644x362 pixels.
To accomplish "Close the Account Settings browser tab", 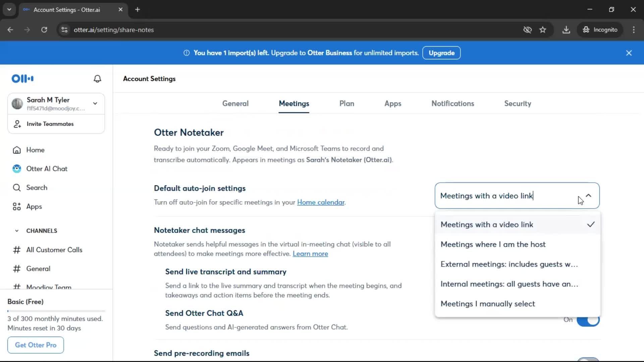I will point(120,9).
